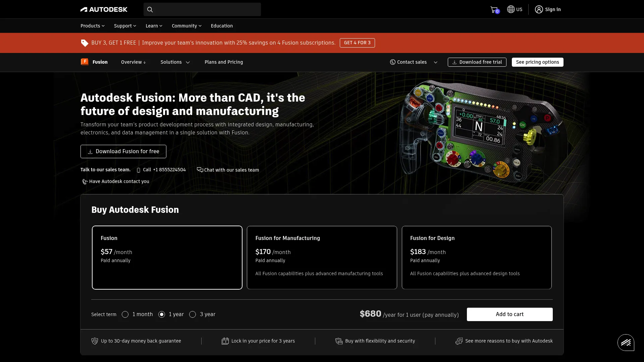Click the $680 yearly price text
The width and height of the screenshot is (644, 362).
[x=370, y=314]
